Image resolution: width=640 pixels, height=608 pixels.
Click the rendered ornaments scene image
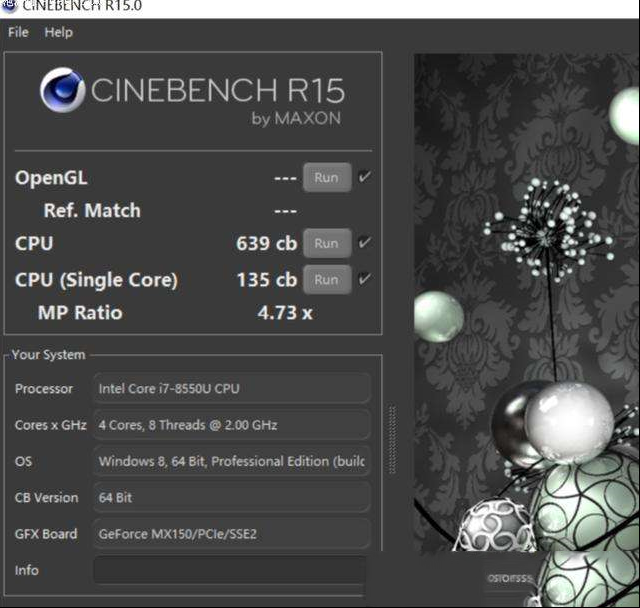tap(527, 302)
